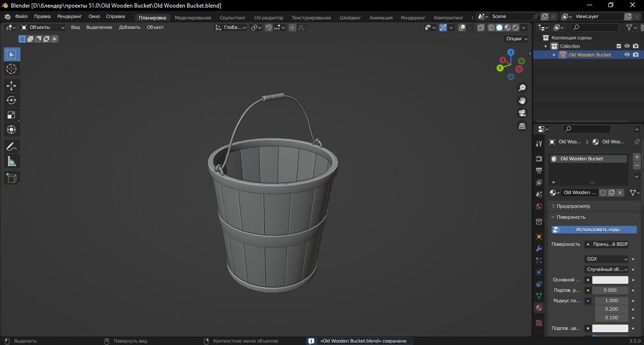
Task: Open the GGX distribution dropdown
Action: point(607,259)
